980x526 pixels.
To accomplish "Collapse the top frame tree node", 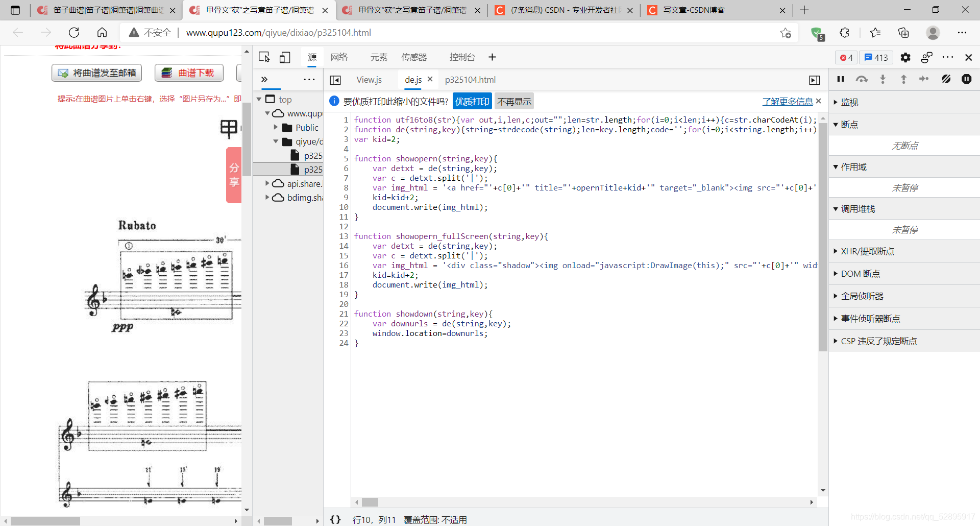I will tap(259, 99).
